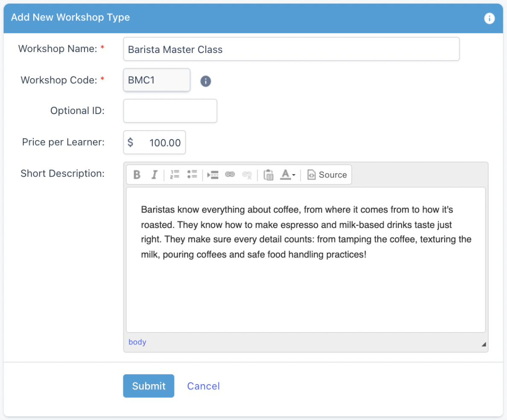This screenshot has width=507, height=420.
Task: Click the 'Optional ID:' label
Action: [77, 111]
